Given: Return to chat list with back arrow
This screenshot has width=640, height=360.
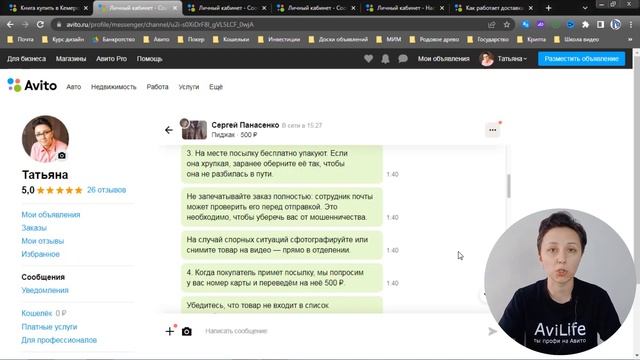Looking at the screenshot, I should pyautogui.click(x=169, y=130).
